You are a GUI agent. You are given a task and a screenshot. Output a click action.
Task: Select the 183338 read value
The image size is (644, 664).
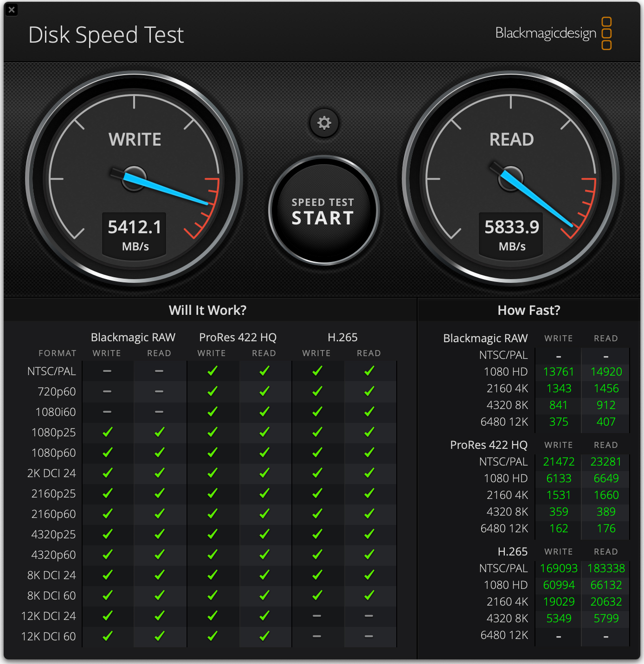pyautogui.click(x=606, y=568)
